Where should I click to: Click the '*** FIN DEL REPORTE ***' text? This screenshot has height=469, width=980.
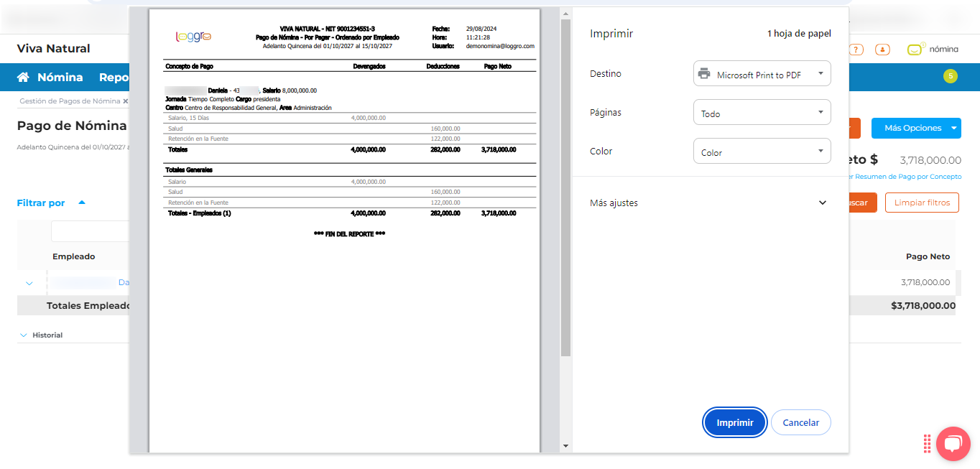350,234
